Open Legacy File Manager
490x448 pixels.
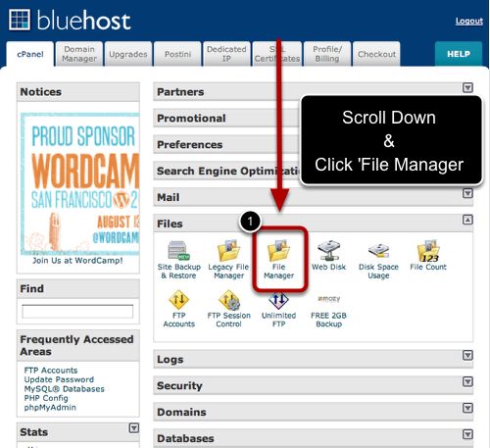(228, 259)
